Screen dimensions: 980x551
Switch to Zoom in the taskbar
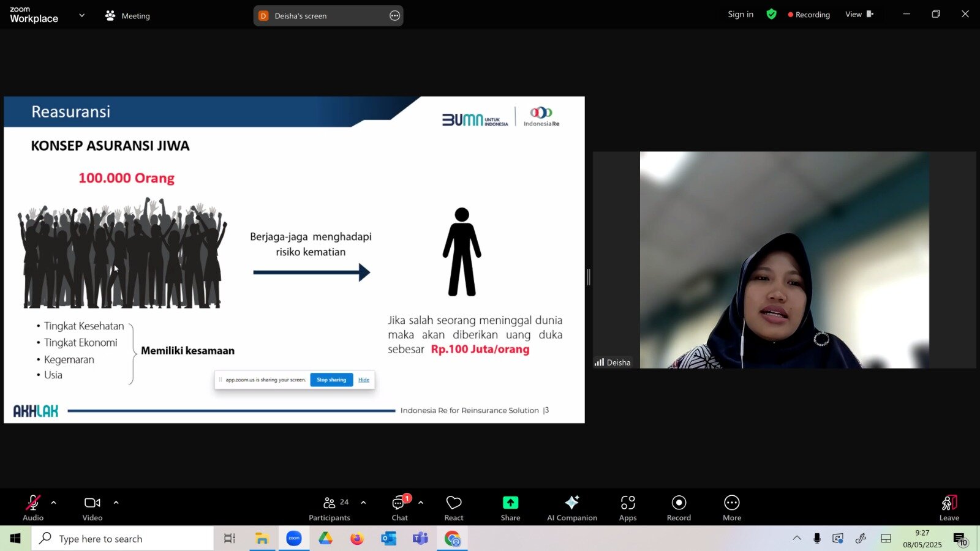pyautogui.click(x=294, y=539)
